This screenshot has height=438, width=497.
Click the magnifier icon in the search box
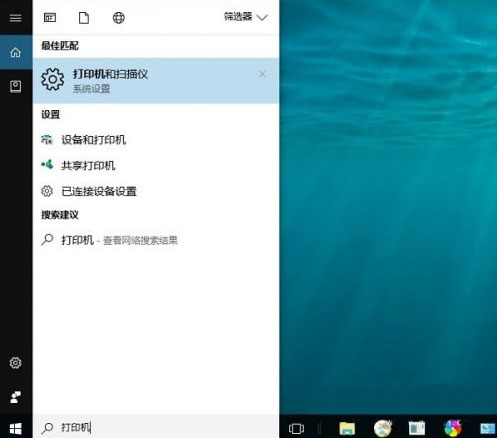click(x=47, y=428)
